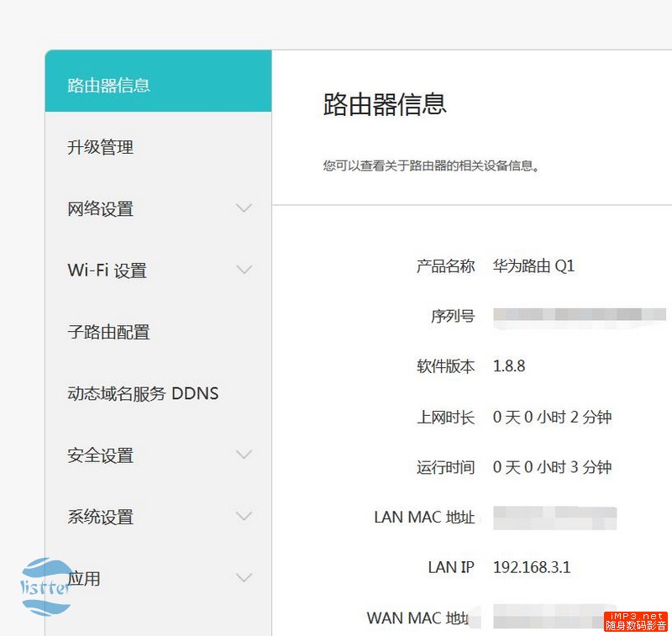
Task: Expand the Wi-Fi 设置 section chevron
Action: click(x=244, y=270)
